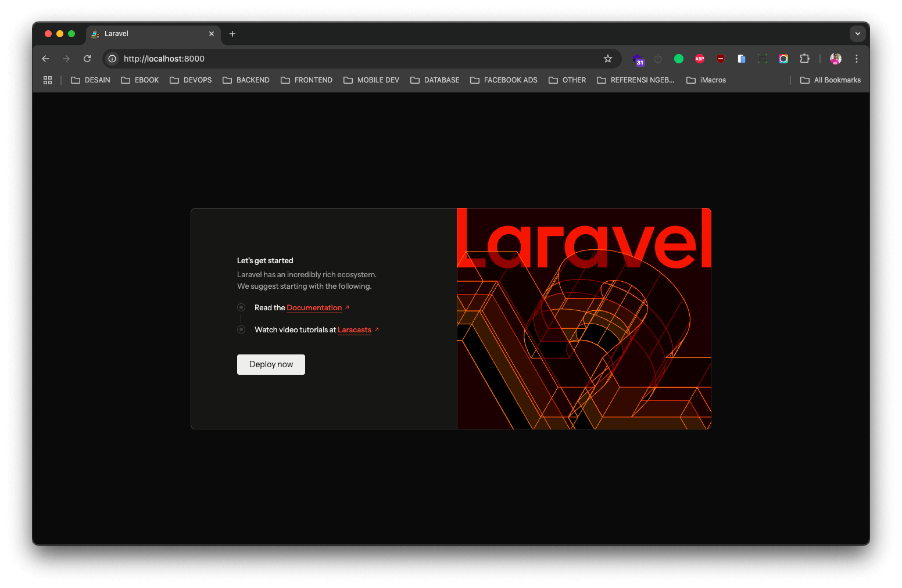Open a new browser tab
Viewport: 902px width, 588px height.
[232, 34]
